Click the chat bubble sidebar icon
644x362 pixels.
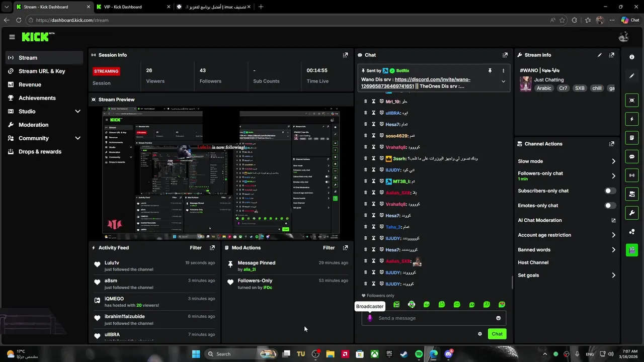pos(632,156)
